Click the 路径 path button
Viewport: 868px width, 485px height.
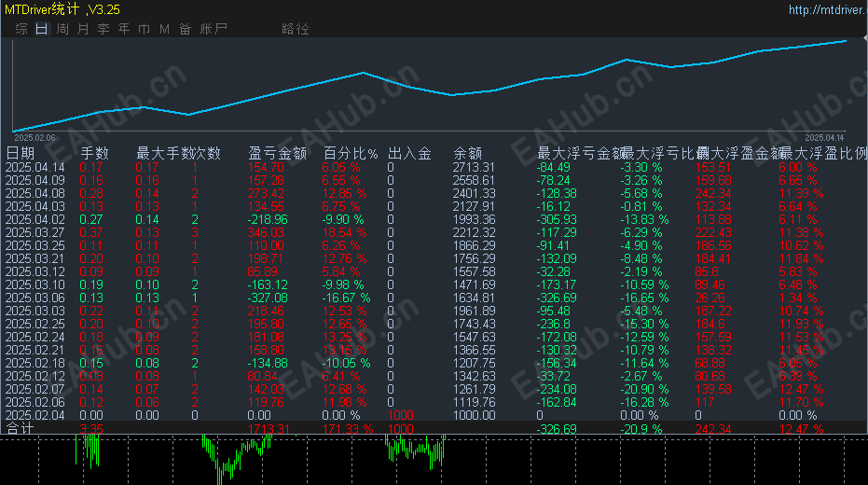click(x=295, y=29)
